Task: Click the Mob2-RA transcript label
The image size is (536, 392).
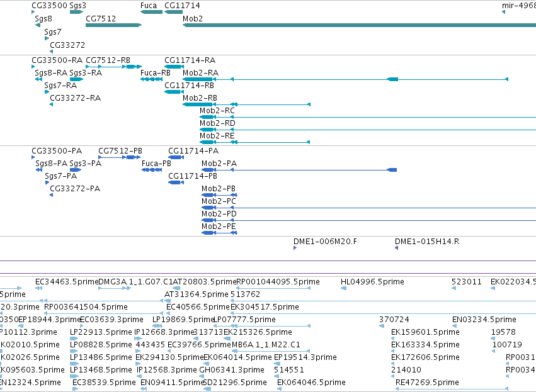Action: 201,73
